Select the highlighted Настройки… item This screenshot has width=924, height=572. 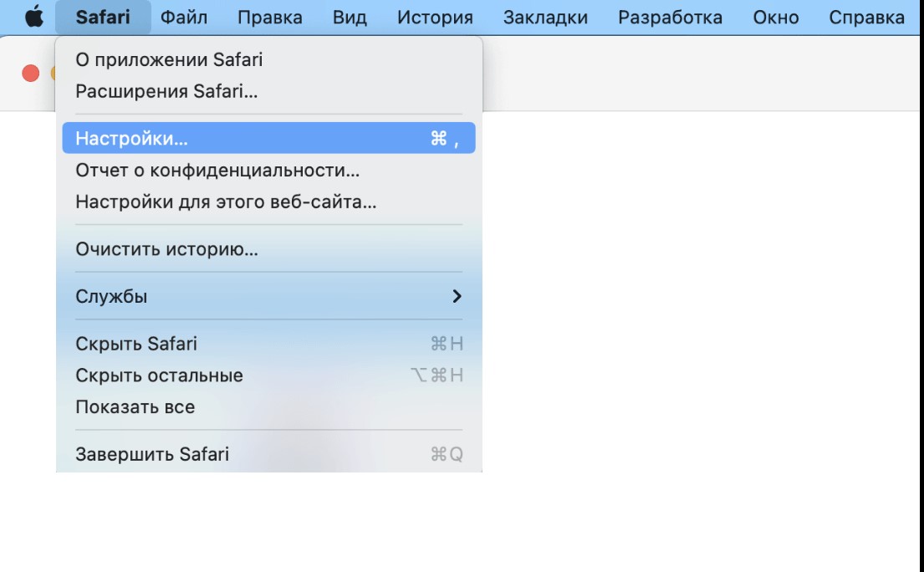(x=268, y=138)
